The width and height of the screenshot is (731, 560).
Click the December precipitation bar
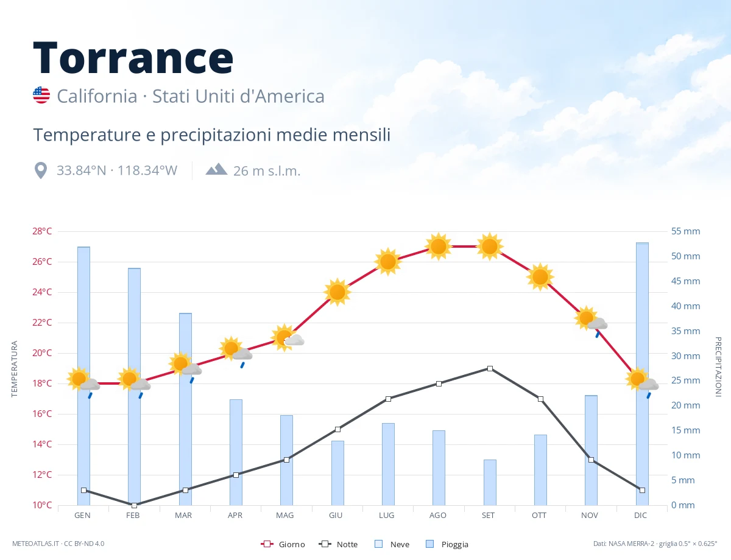pyautogui.click(x=642, y=374)
